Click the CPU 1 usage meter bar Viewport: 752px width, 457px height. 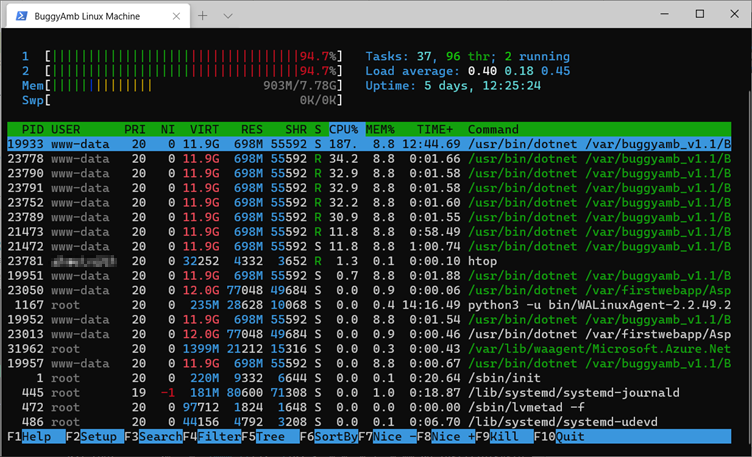coord(194,57)
